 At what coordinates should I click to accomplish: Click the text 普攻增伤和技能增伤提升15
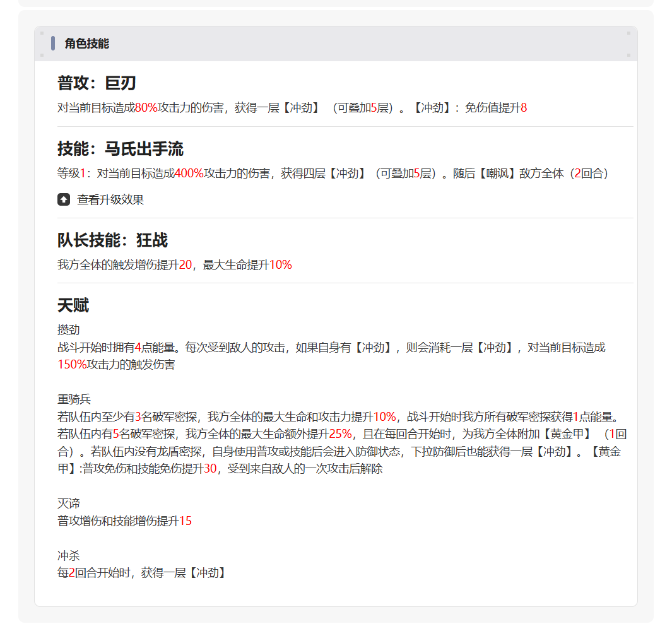click(124, 521)
